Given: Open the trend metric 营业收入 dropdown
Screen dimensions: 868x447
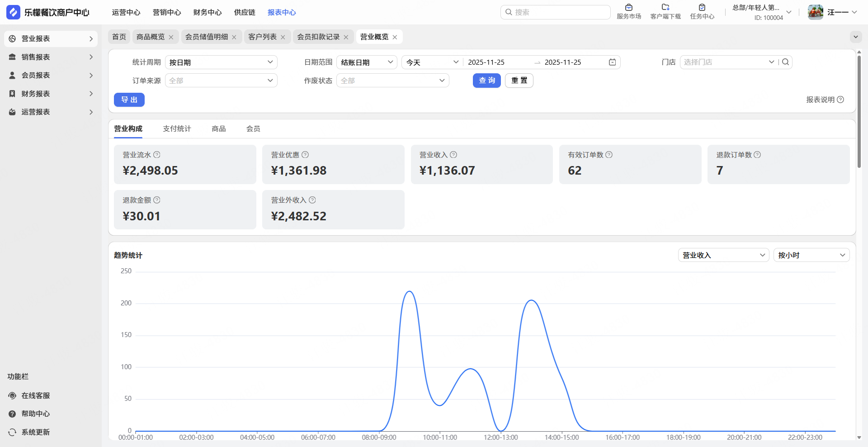Looking at the screenshot, I should pos(723,255).
